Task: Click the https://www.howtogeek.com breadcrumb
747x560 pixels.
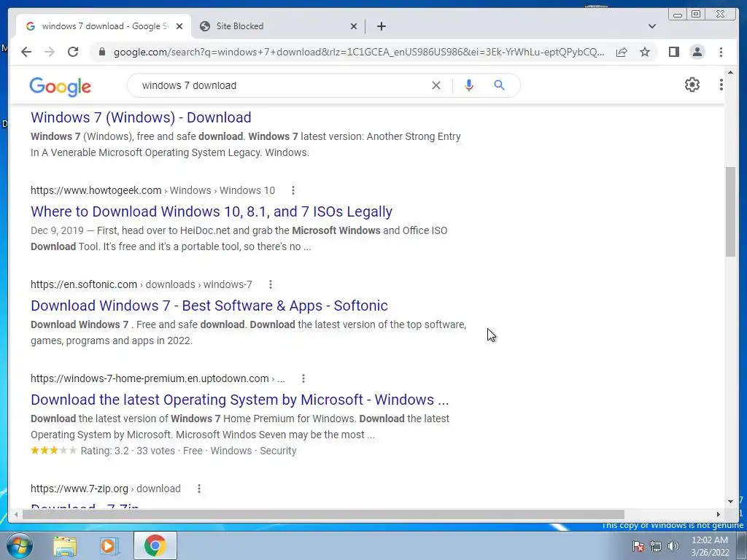Action: click(96, 190)
